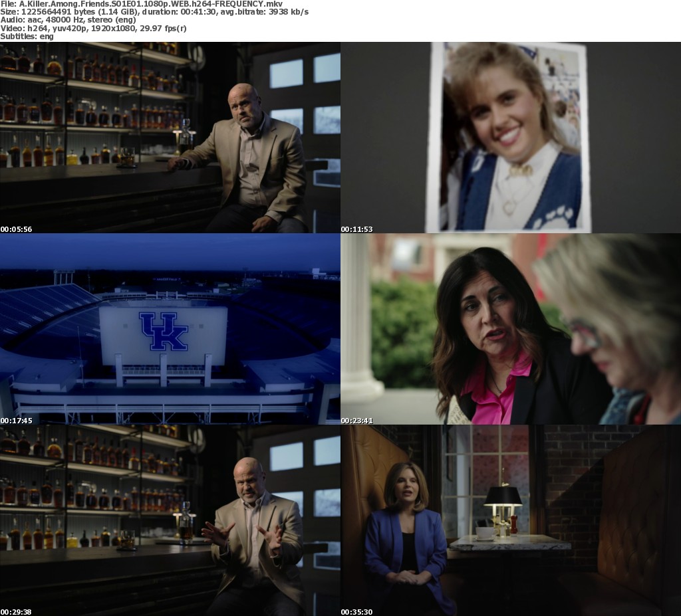Click the 'Audio: aac, 48000 Hz' line
The height and width of the screenshot is (616, 681).
pos(68,20)
